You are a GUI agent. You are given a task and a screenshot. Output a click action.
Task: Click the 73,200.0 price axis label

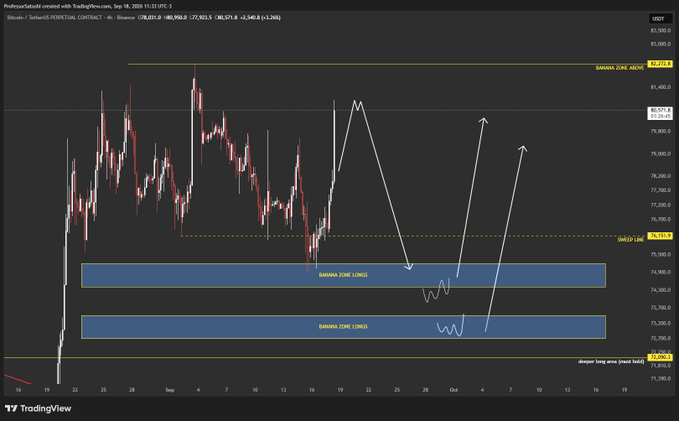tap(660, 323)
